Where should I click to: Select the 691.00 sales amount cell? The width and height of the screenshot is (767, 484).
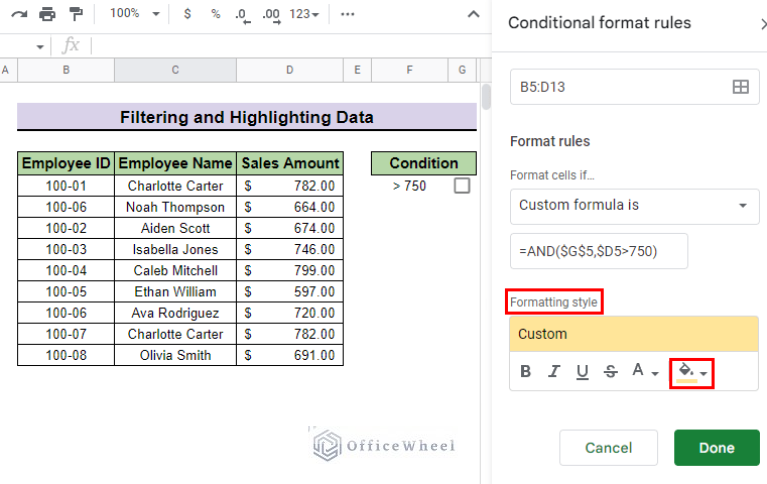(x=290, y=355)
